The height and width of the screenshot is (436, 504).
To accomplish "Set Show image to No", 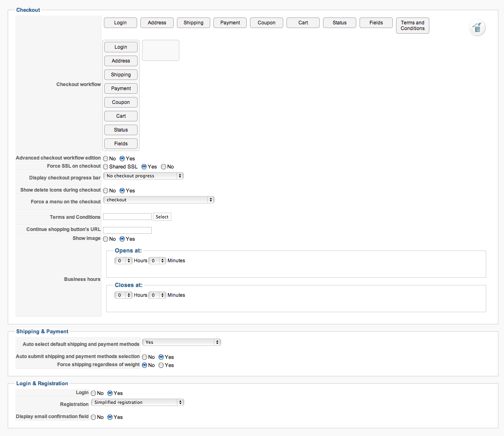I will click(x=106, y=239).
